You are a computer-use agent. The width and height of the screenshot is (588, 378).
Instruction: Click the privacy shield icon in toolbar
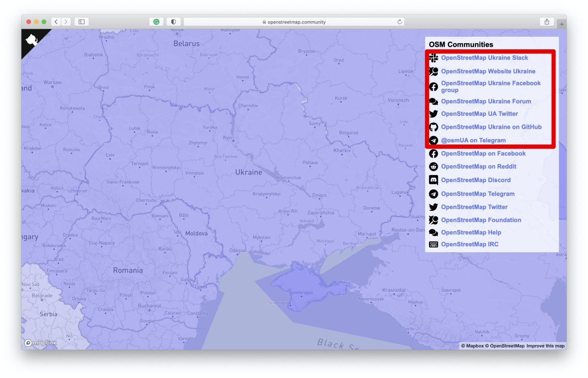(x=174, y=22)
